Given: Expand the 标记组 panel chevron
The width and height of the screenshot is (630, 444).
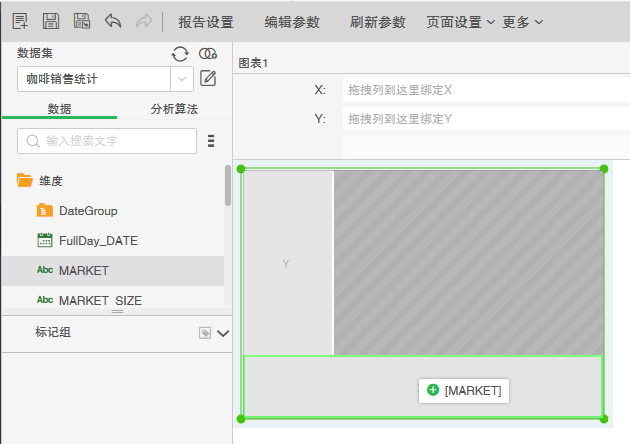Looking at the screenshot, I should pos(223,333).
